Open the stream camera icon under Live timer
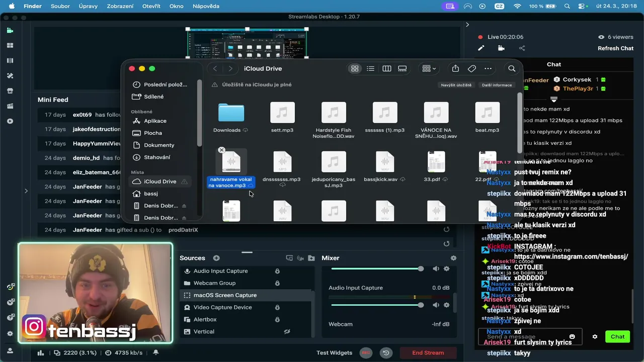Image resolution: width=644 pixels, height=362 pixels. [x=501, y=48]
